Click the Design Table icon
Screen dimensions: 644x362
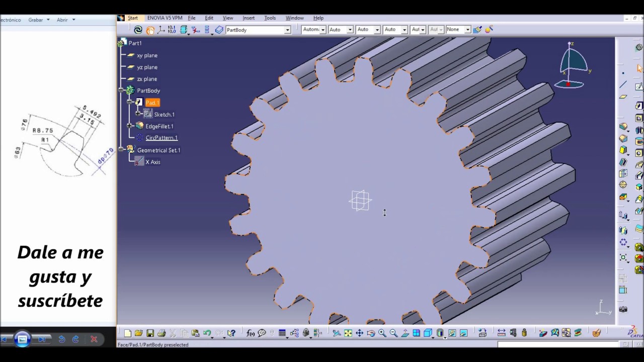tap(282, 333)
